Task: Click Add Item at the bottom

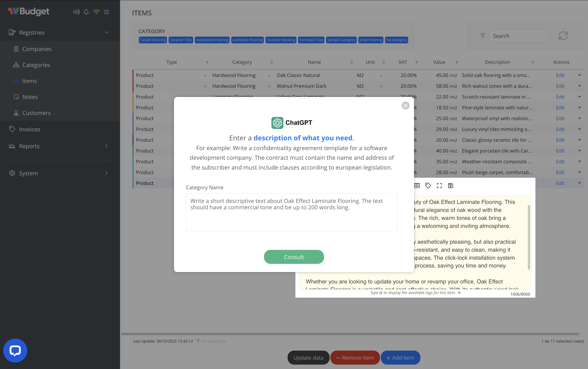Action: 400,358
